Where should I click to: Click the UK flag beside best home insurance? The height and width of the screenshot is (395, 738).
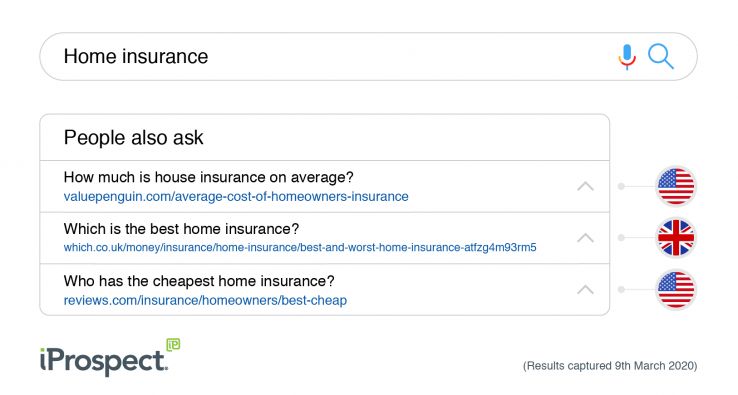pos(676,238)
